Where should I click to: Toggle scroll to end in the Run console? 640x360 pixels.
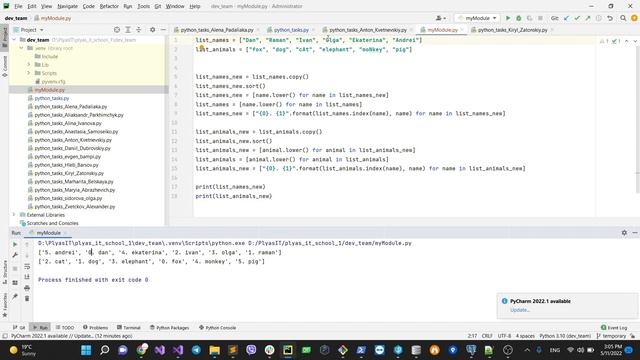click(27, 277)
